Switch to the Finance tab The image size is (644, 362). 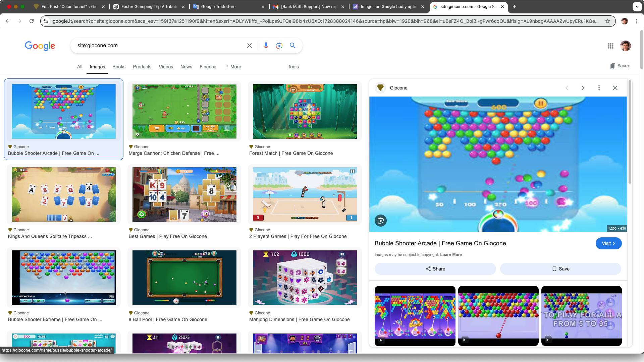(x=208, y=67)
